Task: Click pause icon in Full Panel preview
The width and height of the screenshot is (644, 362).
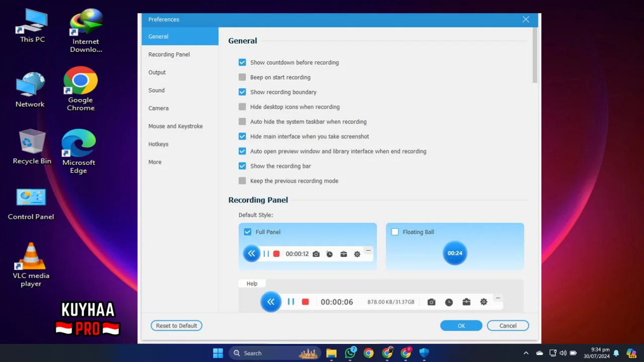Action: pyautogui.click(x=266, y=254)
